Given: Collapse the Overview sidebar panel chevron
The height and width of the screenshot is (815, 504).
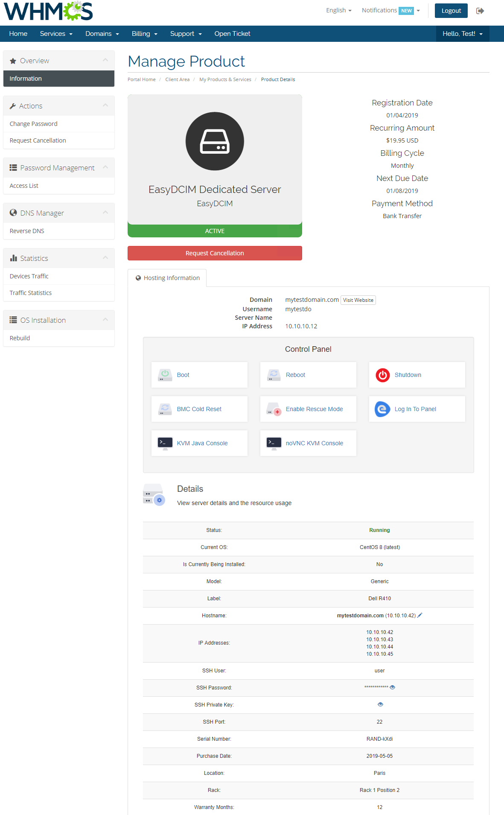Looking at the screenshot, I should [105, 60].
